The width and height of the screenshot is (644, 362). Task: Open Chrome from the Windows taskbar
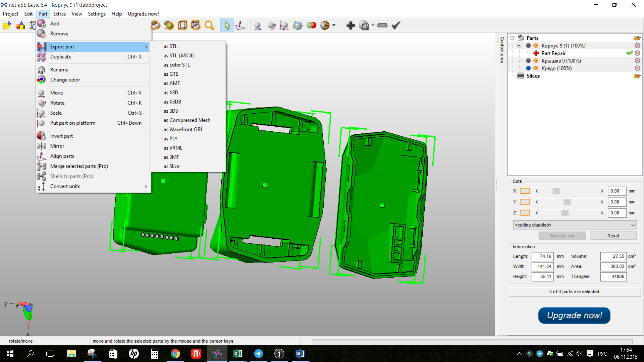pyautogui.click(x=175, y=354)
